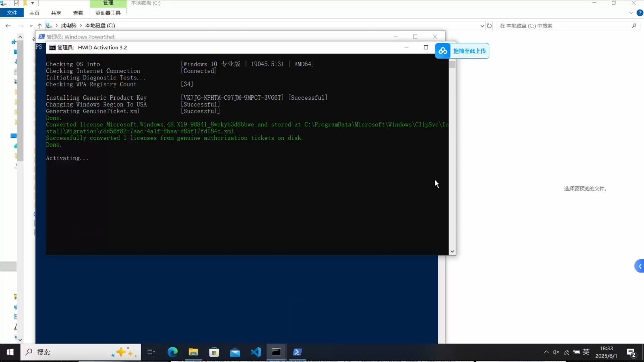Click the battery tray icon
This screenshot has height=362, width=644.
tap(577, 352)
